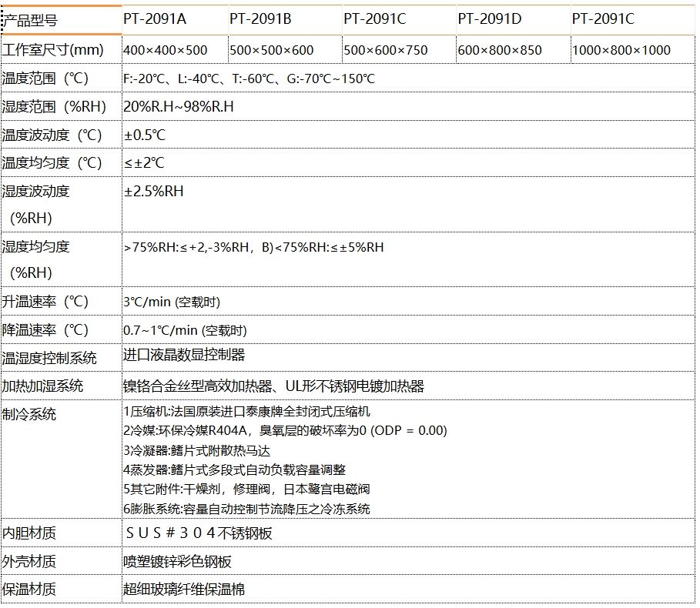700x608 pixels.
Task: Select the 进口液晶数显控制器 cell
Action: point(184,355)
